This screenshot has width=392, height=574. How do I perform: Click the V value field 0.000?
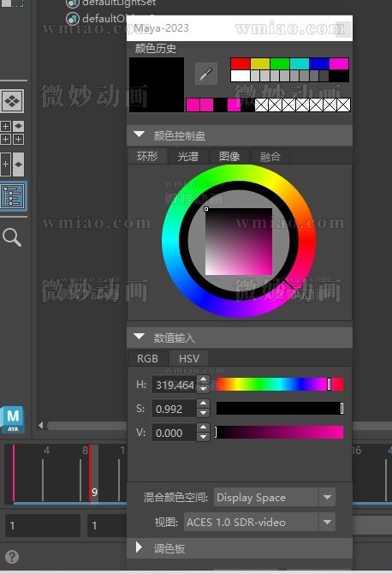click(x=174, y=433)
